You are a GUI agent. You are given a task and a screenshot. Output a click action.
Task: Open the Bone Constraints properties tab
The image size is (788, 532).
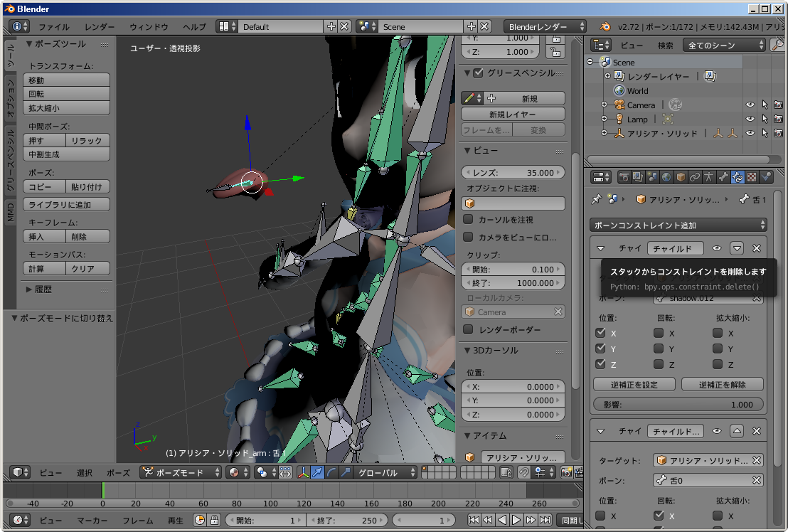point(738,177)
